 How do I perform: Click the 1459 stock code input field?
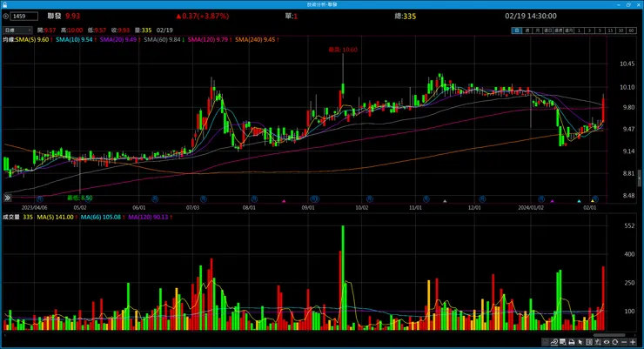click(24, 17)
